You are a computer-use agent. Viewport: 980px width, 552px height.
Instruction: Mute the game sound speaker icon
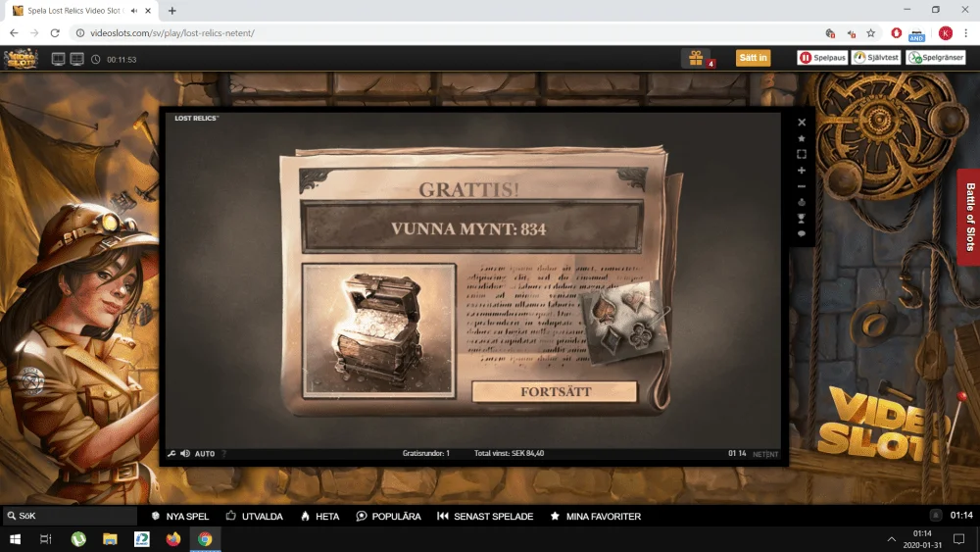point(185,453)
